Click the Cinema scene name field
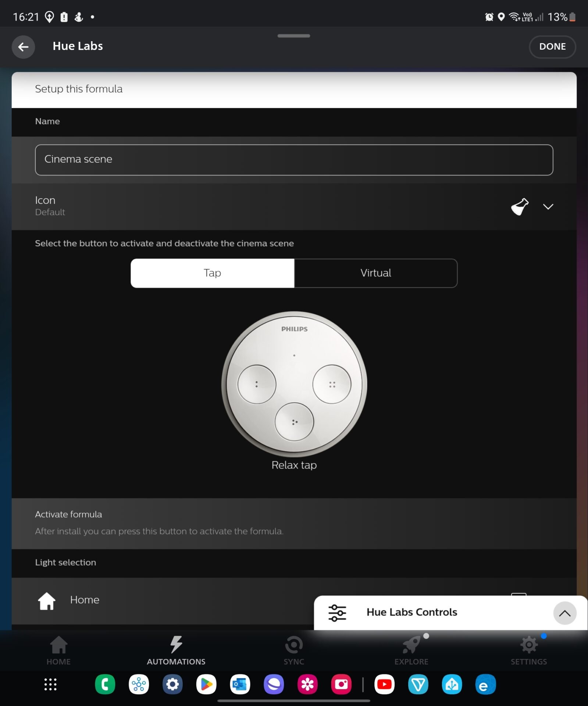The image size is (588, 706). click(x=293, y=160)
